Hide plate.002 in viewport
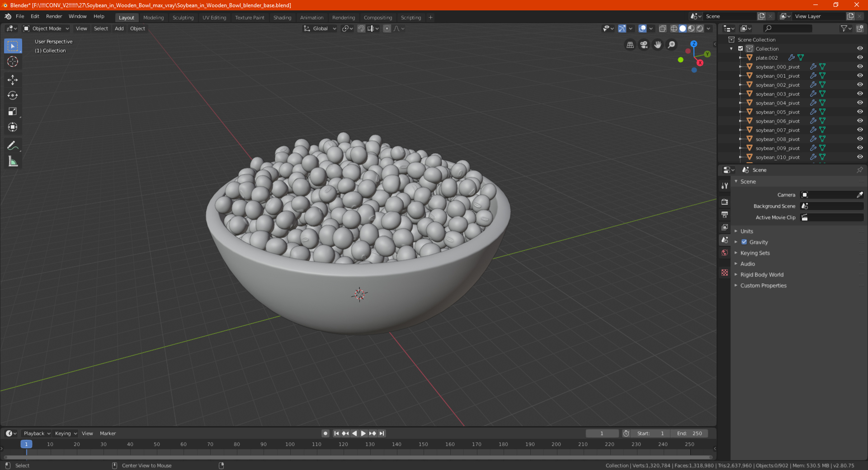The height and width of the screenshot is (470, 868). [860, 57]
